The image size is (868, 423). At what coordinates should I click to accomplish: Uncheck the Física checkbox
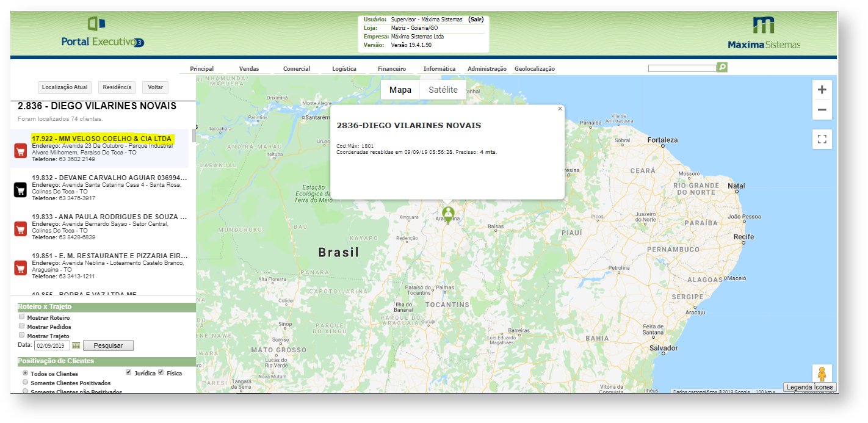[x=161, y=372]
